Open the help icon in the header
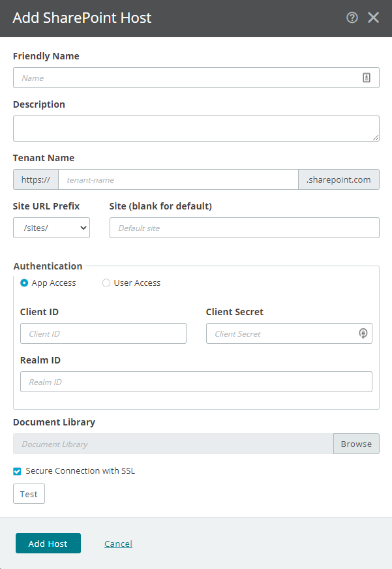 click(x=352, y=18)
